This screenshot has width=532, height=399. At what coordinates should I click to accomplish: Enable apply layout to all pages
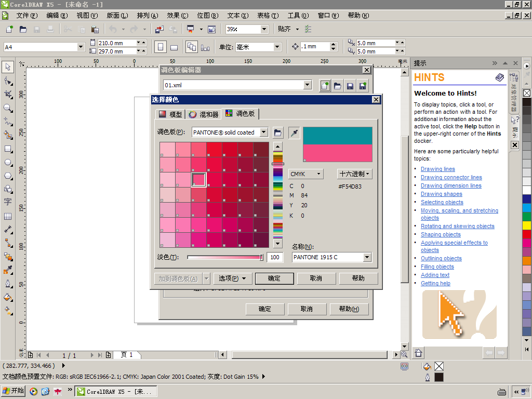point(191,47)
